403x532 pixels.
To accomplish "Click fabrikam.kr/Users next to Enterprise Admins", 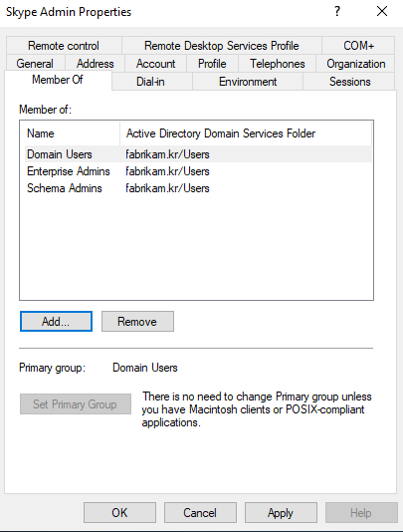I will point(167,171).
